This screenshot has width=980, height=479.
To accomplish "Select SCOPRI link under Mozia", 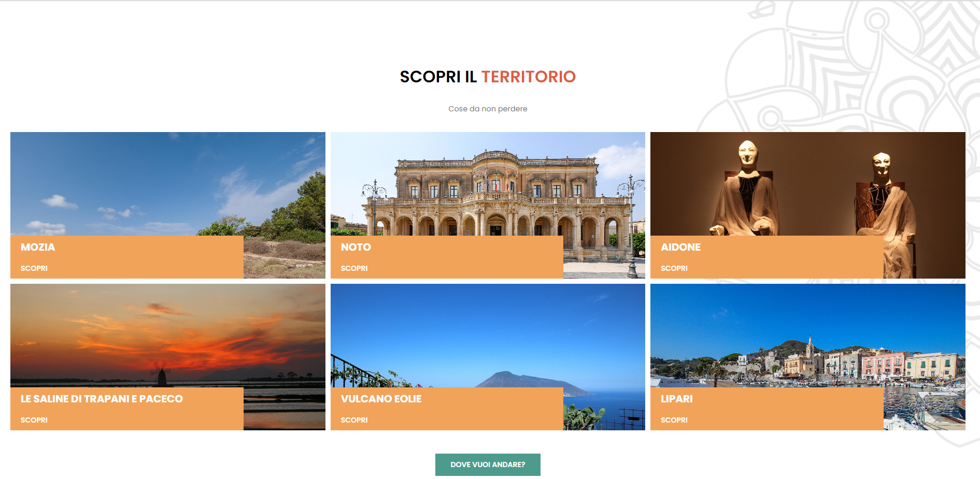I will [34, 268].
